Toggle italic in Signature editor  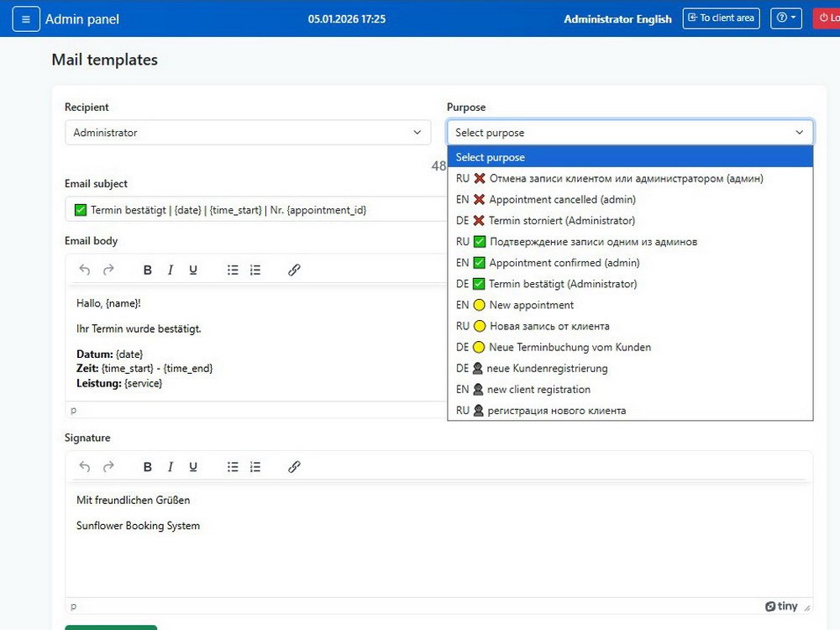point(171,466)
